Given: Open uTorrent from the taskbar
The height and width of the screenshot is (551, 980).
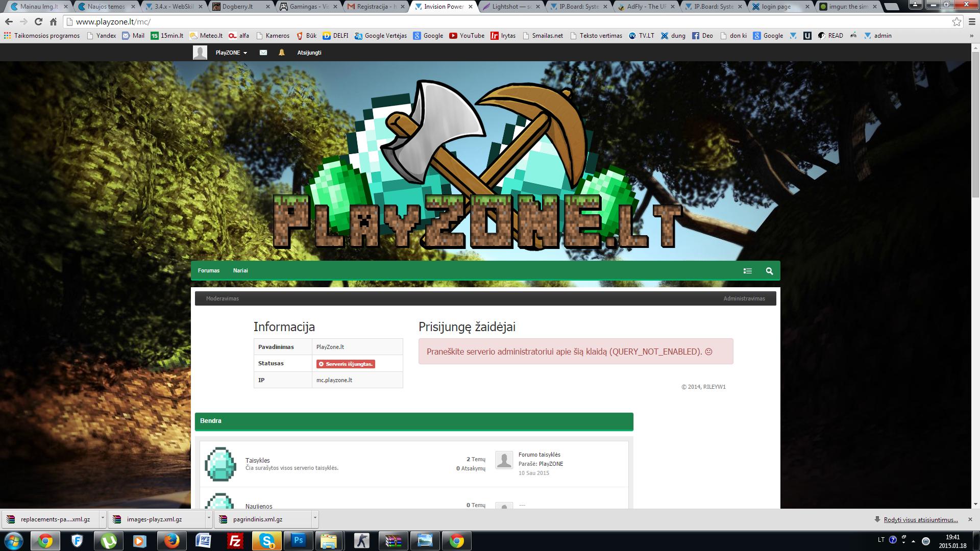Looking at the screenshot, I should coord(108,541).
